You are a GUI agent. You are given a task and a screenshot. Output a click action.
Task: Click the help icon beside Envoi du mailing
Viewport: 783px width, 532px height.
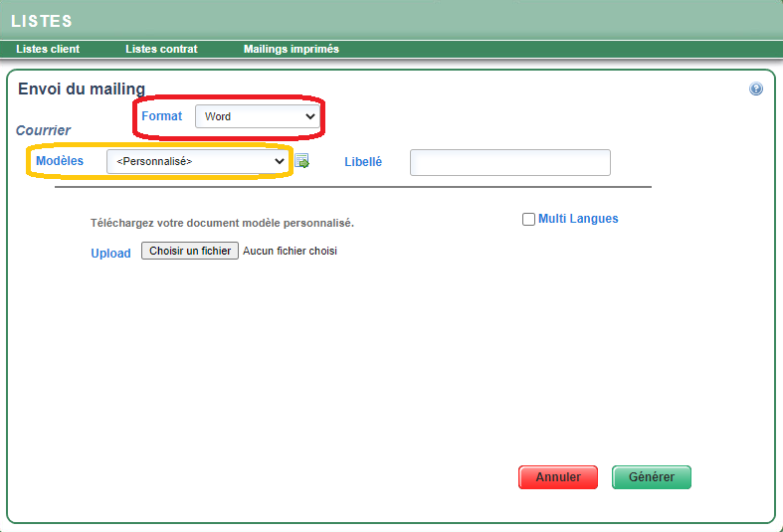click(756, 89)
